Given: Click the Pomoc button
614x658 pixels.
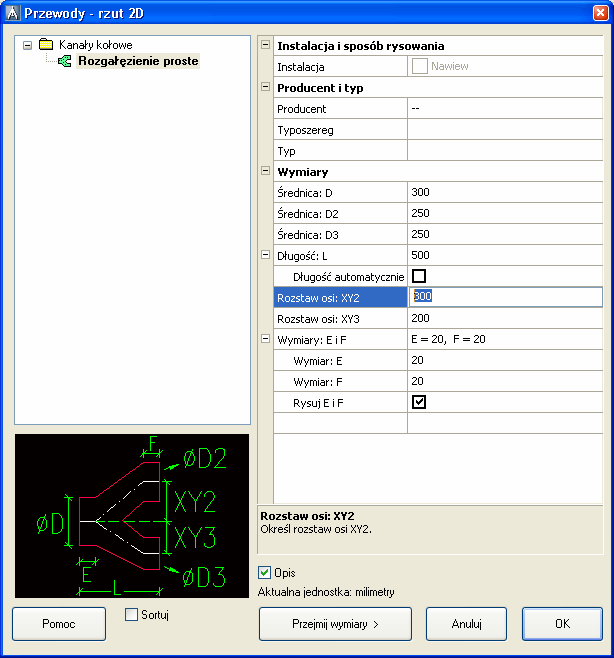Looking at the screenshot, I should point(59,624).
